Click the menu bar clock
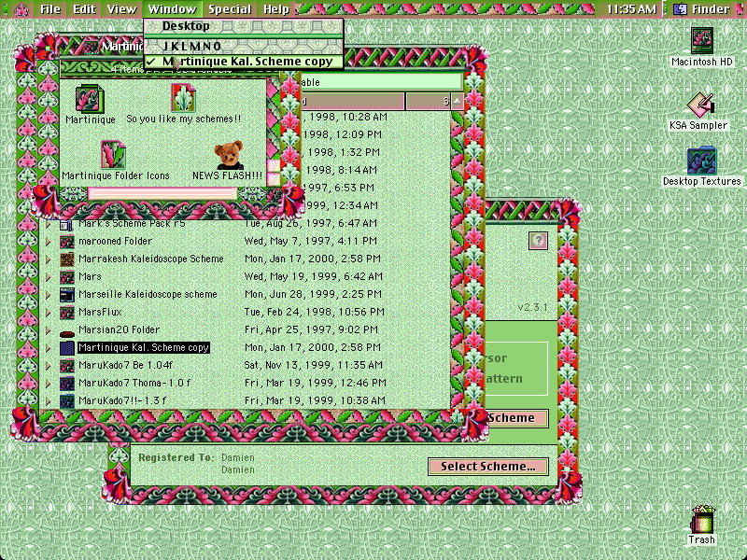This screenshot has width=747, height=560. [x=631, y=9]
